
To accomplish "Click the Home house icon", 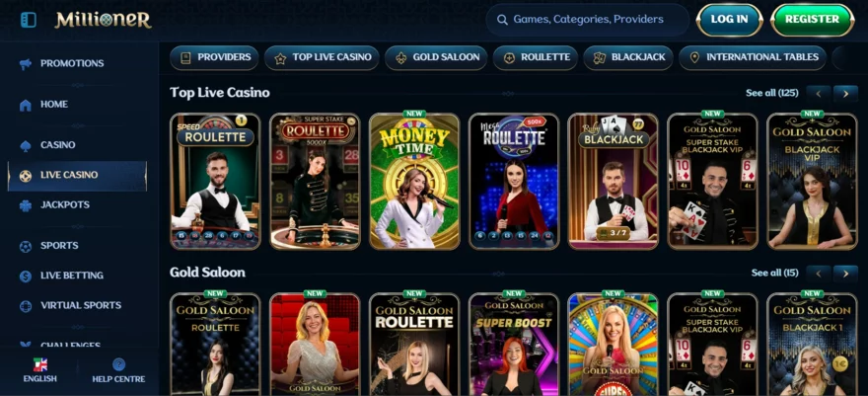I will point(26,105).
